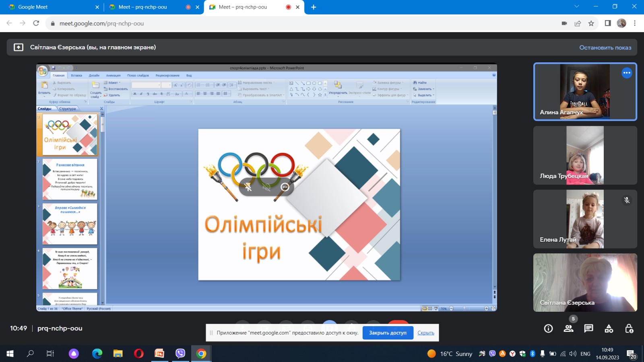Select Світлана Єзерська video tile
Viewport: 644px width, 362px height.
point(585,282)
